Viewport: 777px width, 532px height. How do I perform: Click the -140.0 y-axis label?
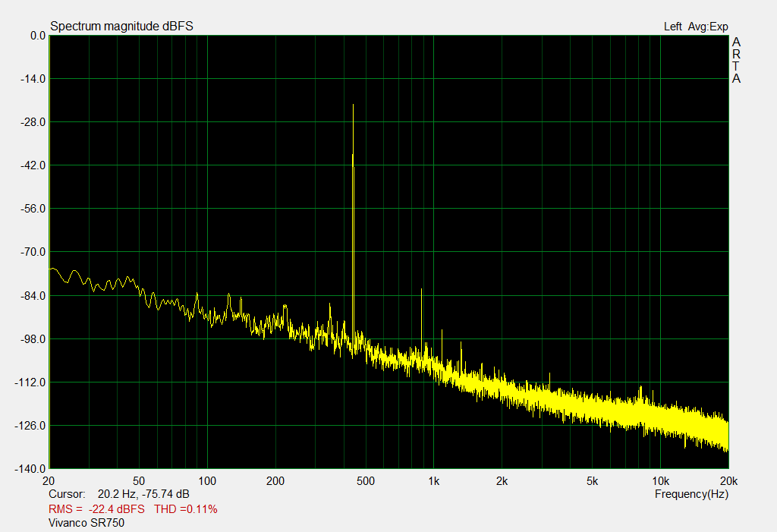tap(30, 469)
